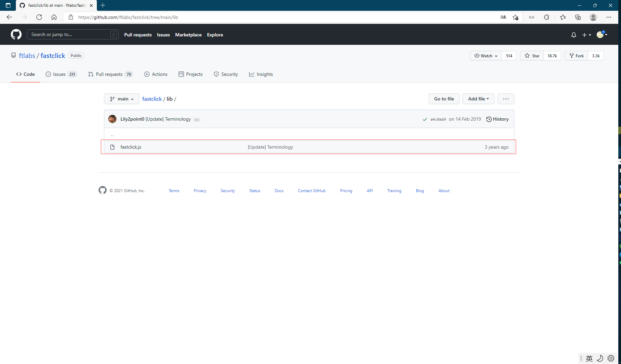Select the Actions play-circle icon
This screenshot has height=364, width=621.
tap(147, 74)
